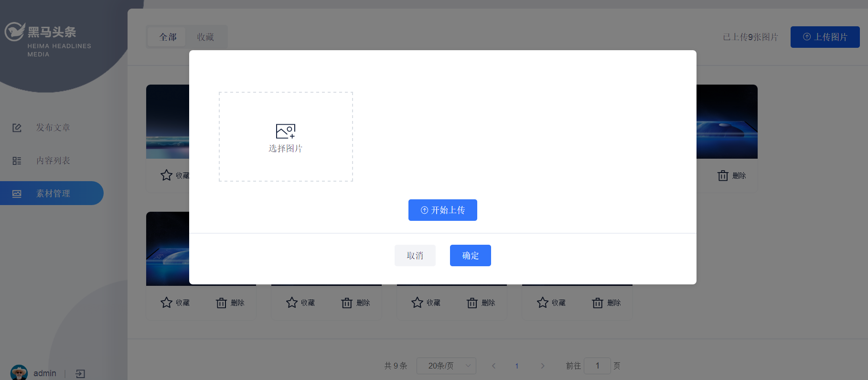Screen dimensions: 868x380
Task: Switch to the 全部 tab
Action: 167,37
